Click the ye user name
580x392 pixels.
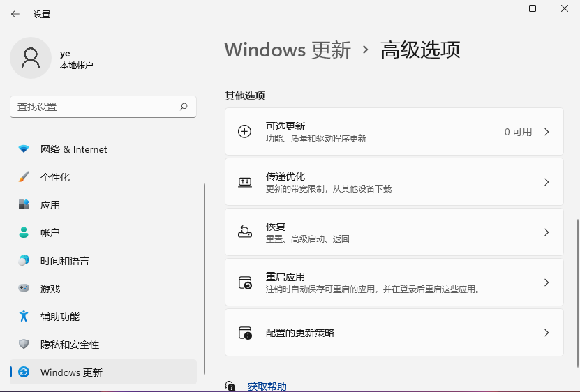click(x=65, y=54)
